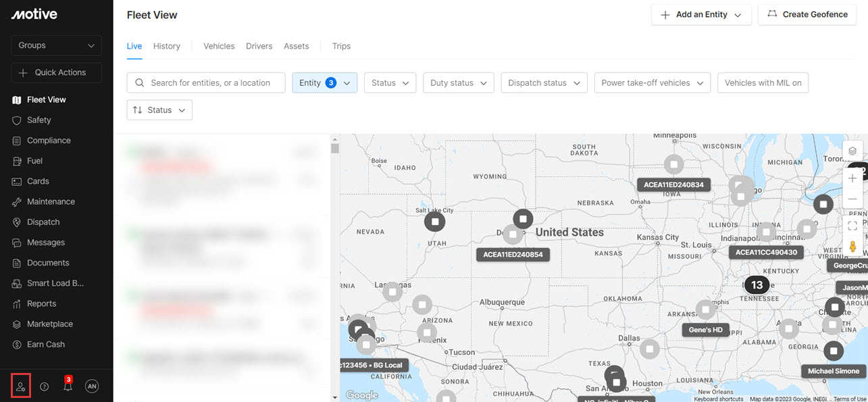
Task: Click the AN profile avatar
Action: pos(92,386)
